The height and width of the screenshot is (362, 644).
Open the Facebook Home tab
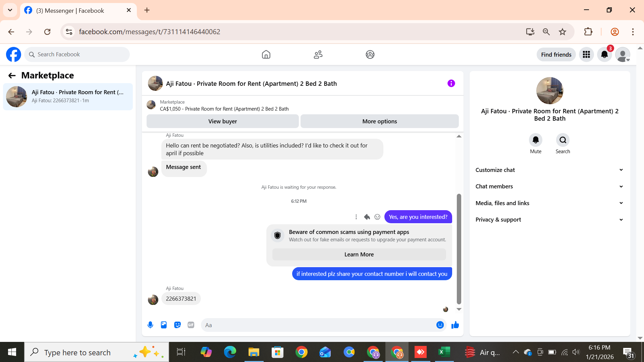[266, 54]
